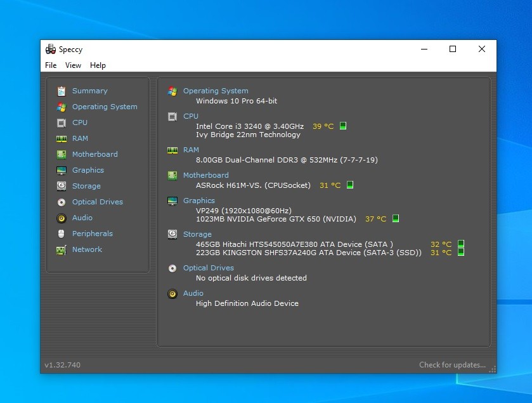Click Intel Core i3 3240 @ 3.40GHz text
This screenshot has width=532, height=403.
pos(250,126)
